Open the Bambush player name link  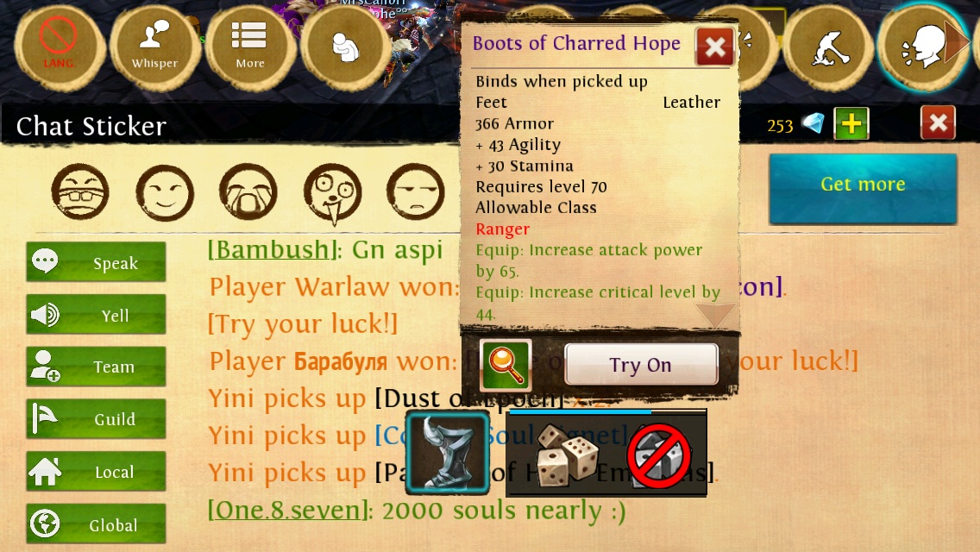273,250
